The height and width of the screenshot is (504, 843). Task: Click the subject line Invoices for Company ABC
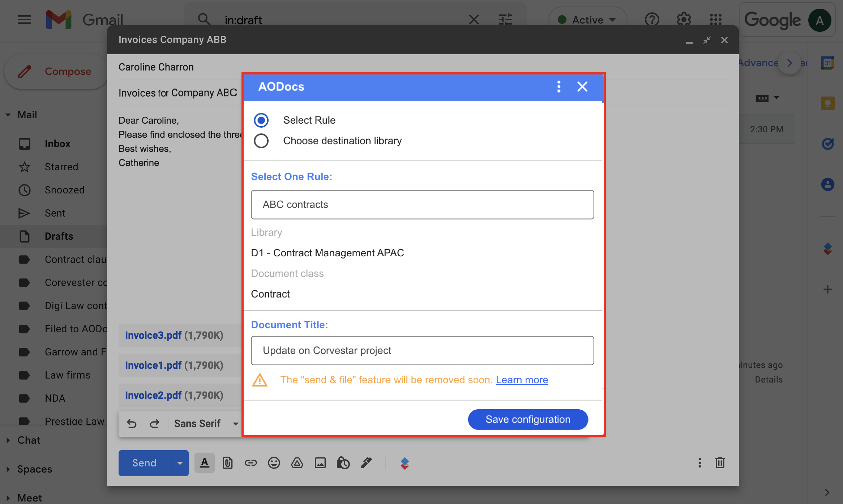click(x=177, y=93)
